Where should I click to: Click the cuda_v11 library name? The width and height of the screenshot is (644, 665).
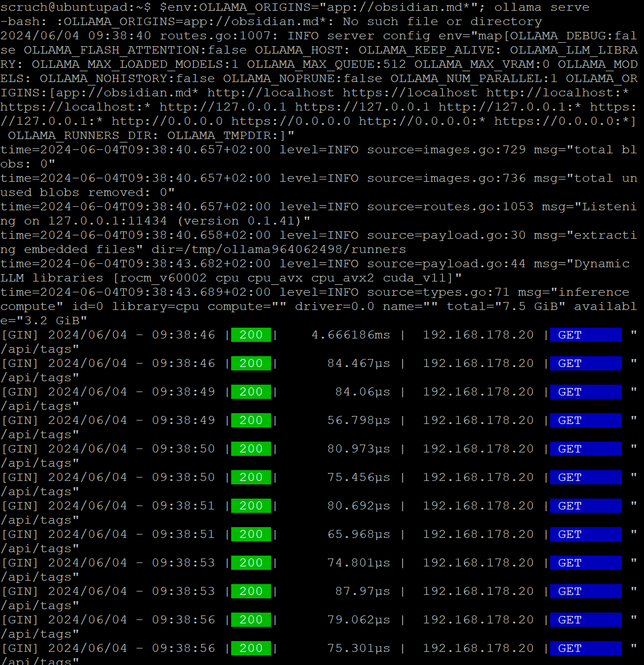click(x=415, y=278)
